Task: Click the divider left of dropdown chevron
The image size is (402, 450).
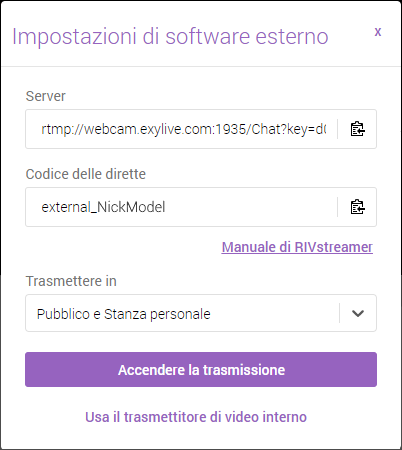Action: (x=339, y=313)
